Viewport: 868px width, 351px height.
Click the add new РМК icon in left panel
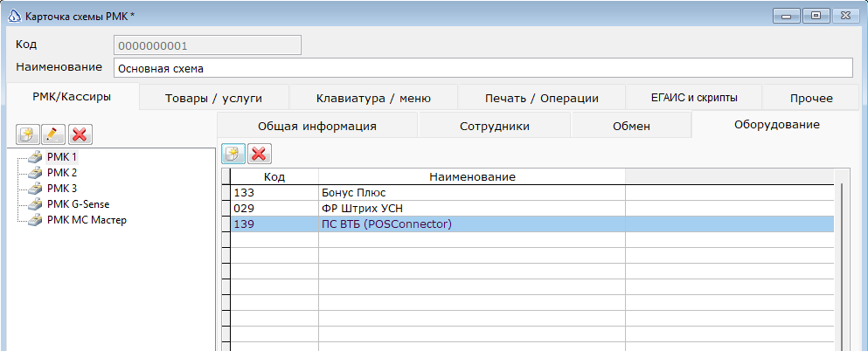pyautogui.click(x=29, y=134)
